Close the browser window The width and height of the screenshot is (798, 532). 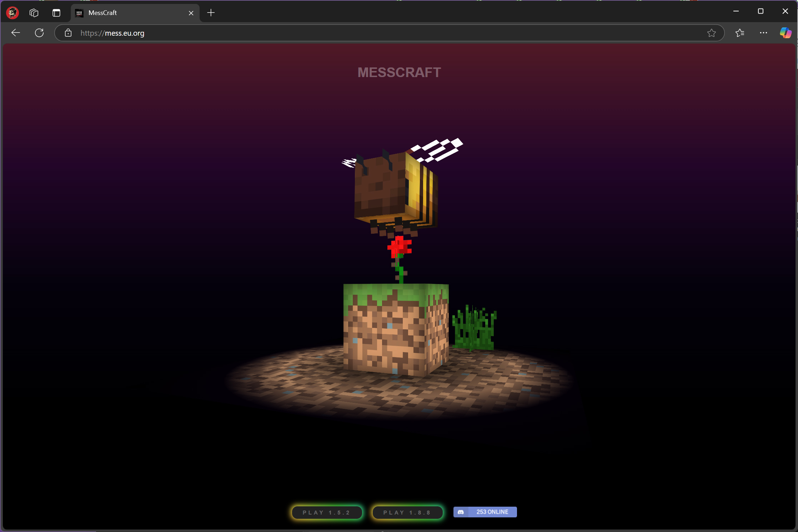[785, 11]
